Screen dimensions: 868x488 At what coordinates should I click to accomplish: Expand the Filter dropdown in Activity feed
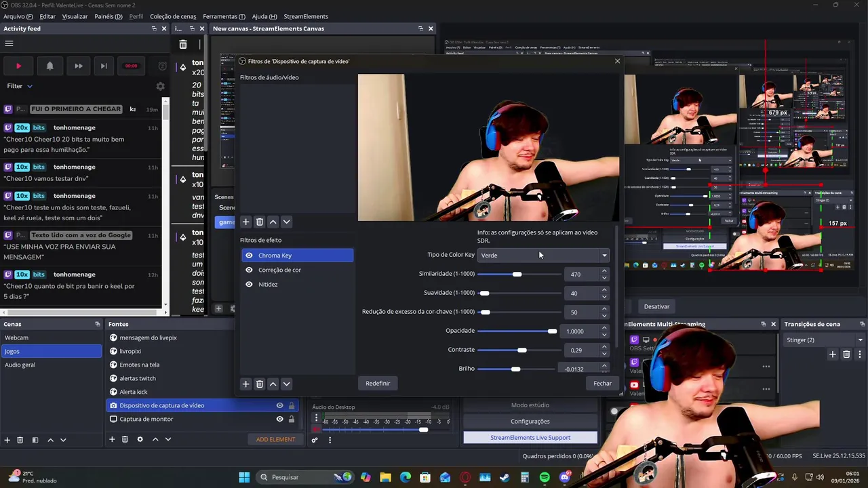pos(20,86)
